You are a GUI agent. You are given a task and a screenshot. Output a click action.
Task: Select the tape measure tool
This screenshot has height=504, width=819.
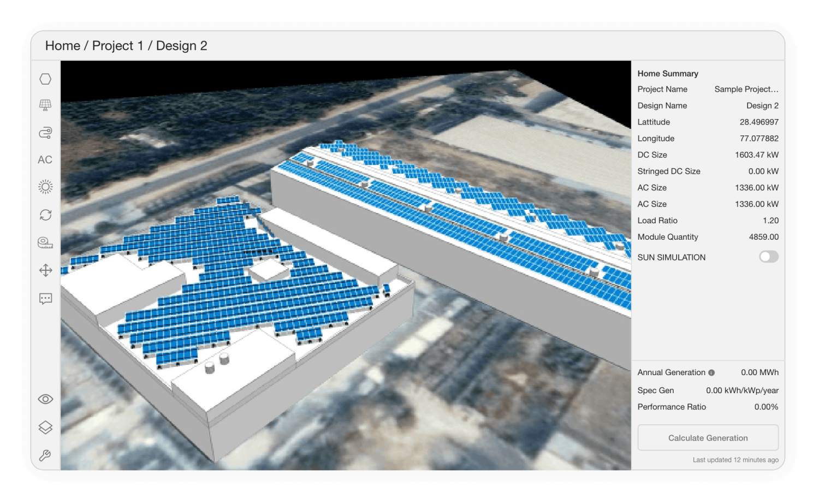coord(45,242)
